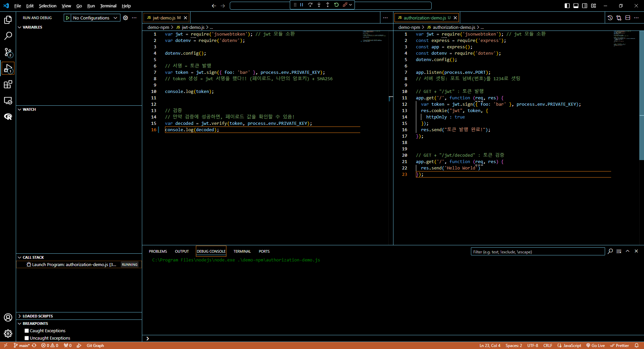Switch to the PROBLEMS panel tab
The height and width of the screenshot is (349, 644).
point(158,251)
